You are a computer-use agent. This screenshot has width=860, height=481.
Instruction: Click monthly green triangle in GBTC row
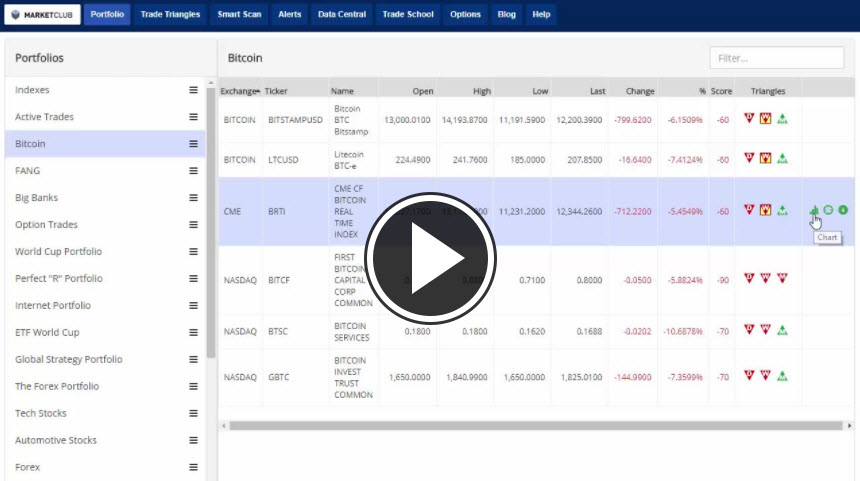pyautogui.click(x=783, y=376)
